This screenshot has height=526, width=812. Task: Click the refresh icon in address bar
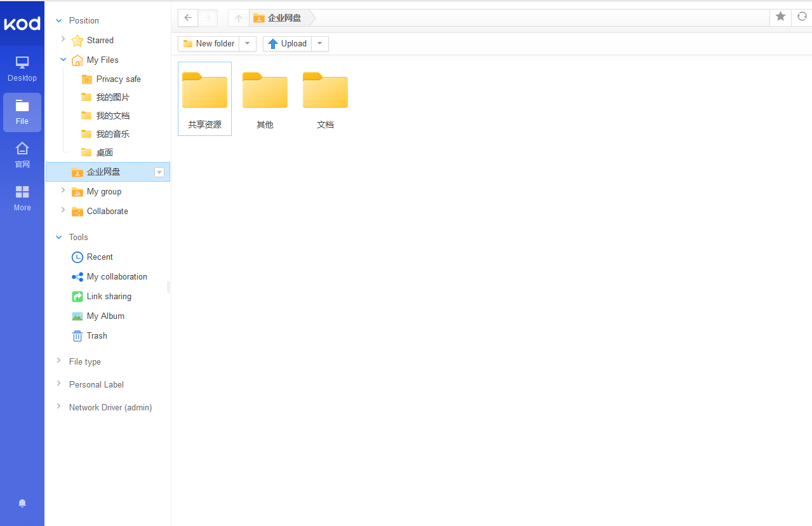(802, 17)
